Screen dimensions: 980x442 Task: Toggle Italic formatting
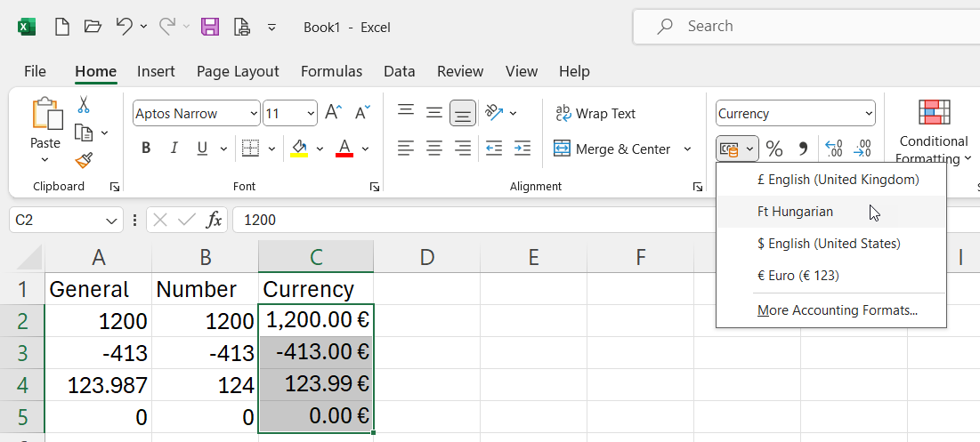174,149
